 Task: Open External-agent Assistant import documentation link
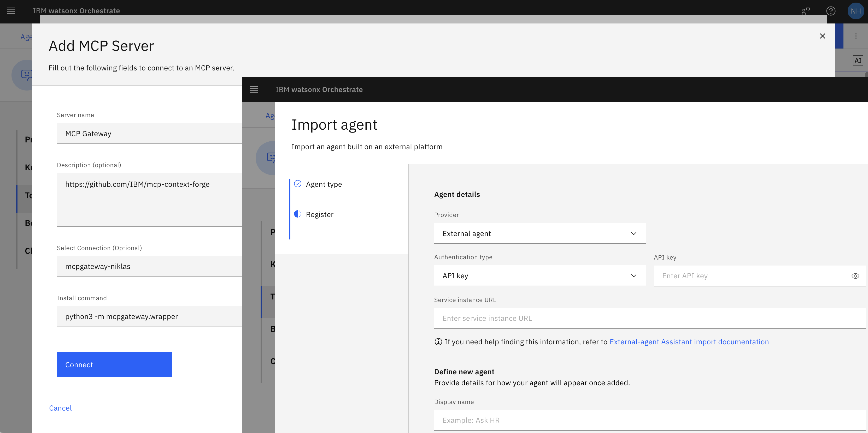click(689, 342)
